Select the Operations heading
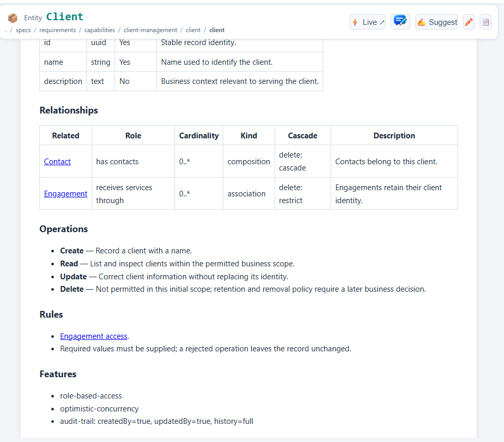Viewport: 504px width, 442px height. coord(64,229)
